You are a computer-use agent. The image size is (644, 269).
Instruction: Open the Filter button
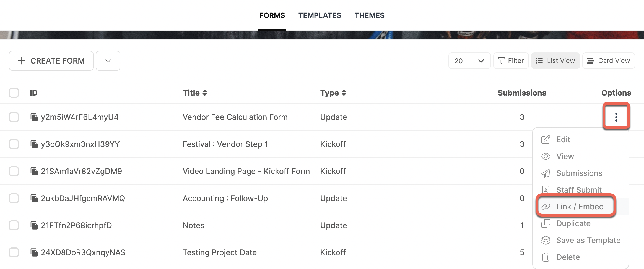click(x=511, y=61)
